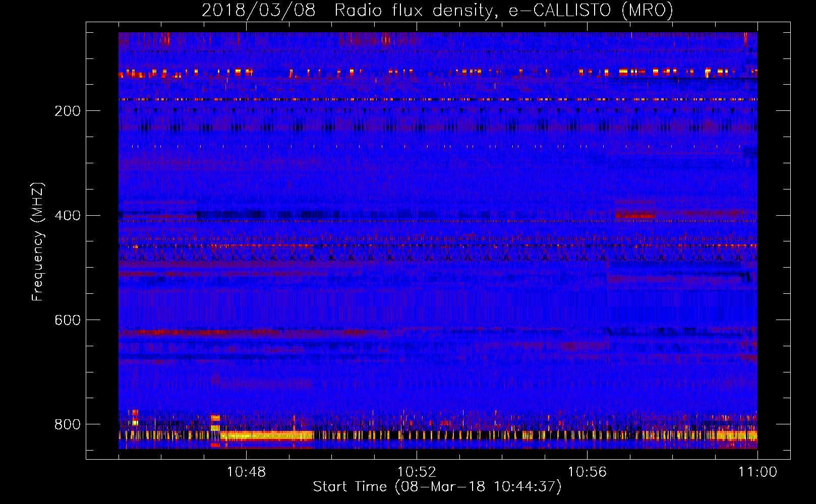Screen dimensions: 816x504
Task: Click the 400 frequency tick label
Action: click(67, 216)
